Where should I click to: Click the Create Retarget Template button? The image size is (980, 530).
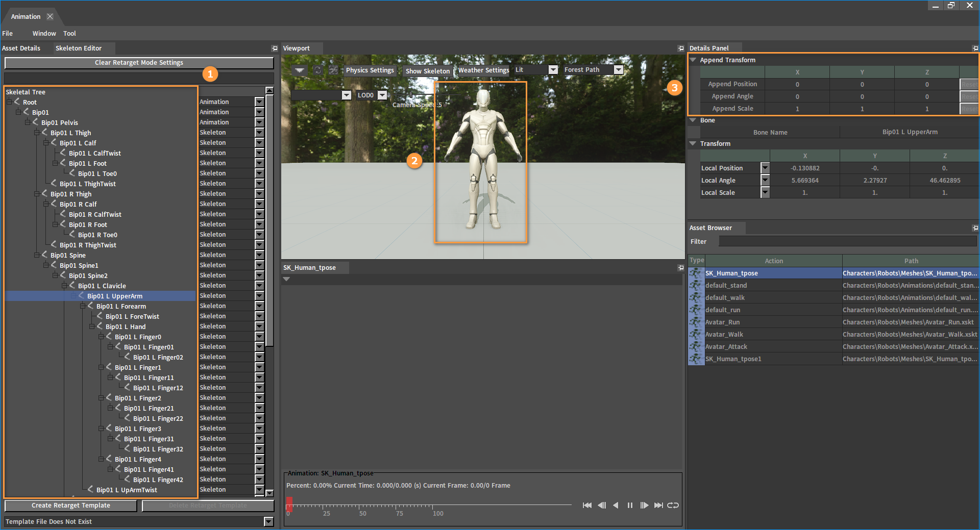[71, 506]
